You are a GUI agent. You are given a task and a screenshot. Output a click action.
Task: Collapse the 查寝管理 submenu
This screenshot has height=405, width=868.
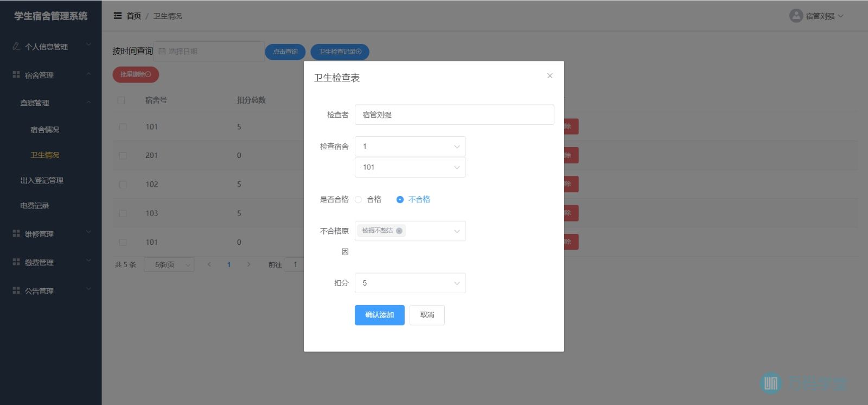coord(50,103)
